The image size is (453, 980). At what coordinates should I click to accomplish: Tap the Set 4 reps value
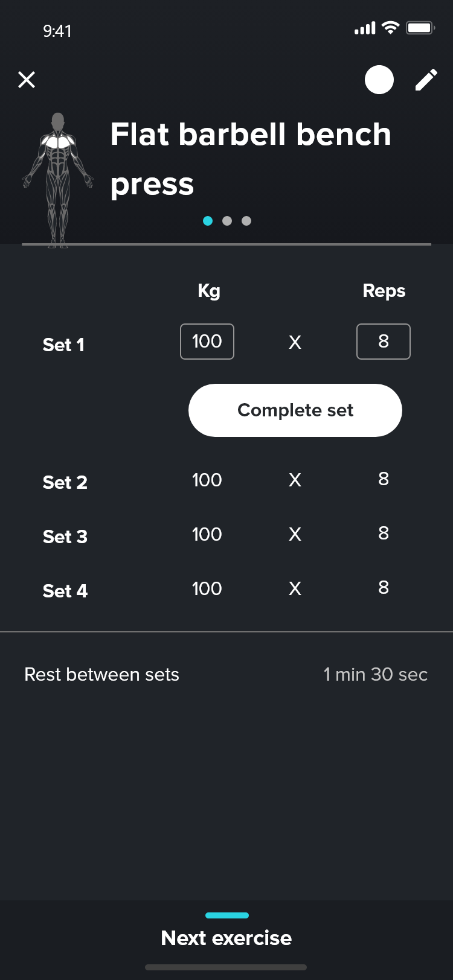coord(384,588)
